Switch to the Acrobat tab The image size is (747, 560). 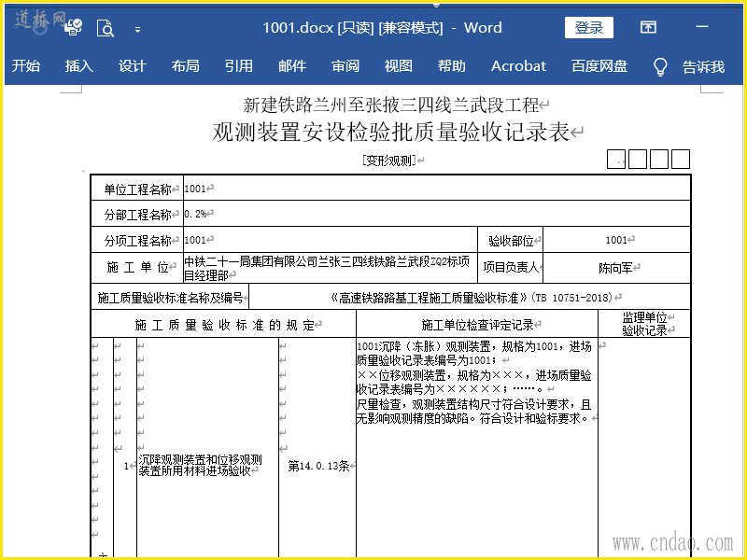click(x=518, y=65)
